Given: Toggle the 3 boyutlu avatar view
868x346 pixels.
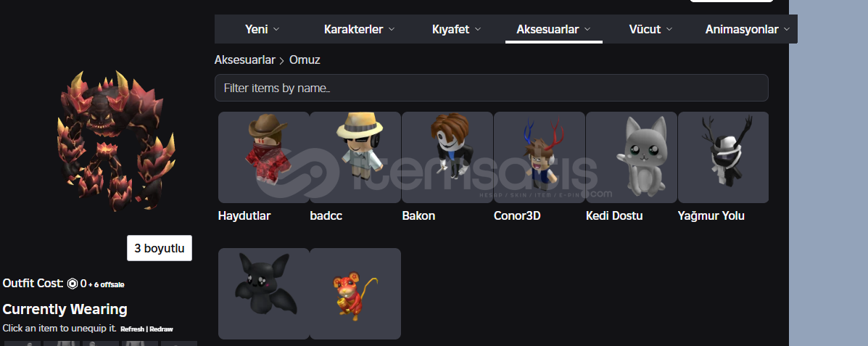Looking at the screenshot, I should pyautogui.click(x=160, y=248).
